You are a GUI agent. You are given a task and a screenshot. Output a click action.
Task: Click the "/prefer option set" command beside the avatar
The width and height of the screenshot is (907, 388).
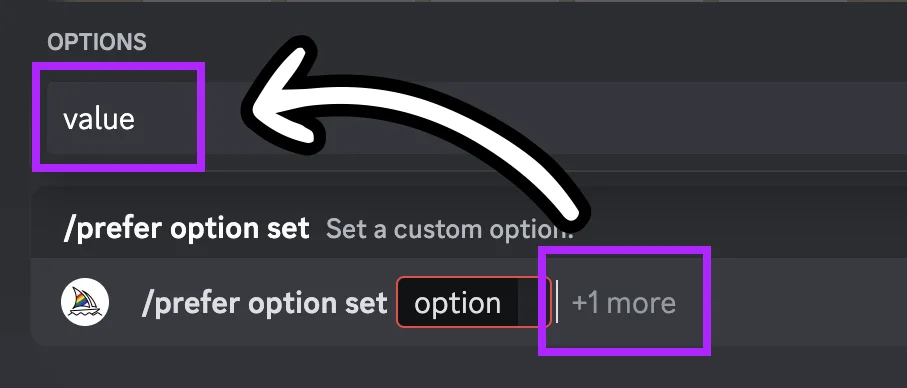click(x=264, y=303)
